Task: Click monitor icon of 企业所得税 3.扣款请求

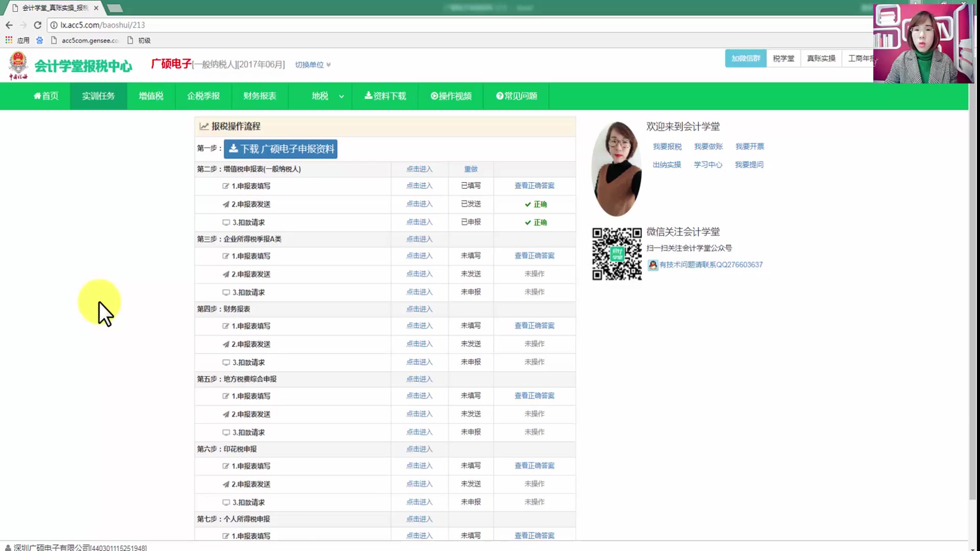Action: [x=226, y=292]
